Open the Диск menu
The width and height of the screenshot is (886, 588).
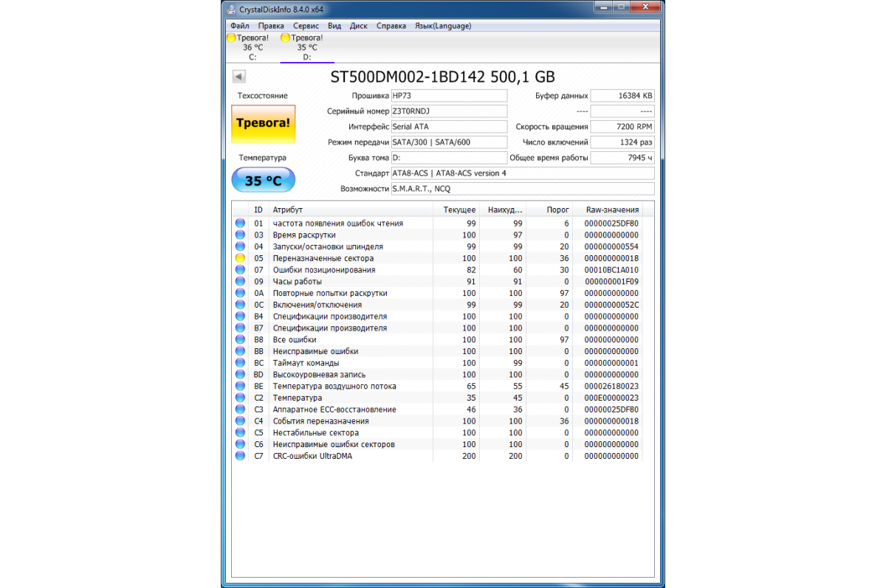point(359,26)
